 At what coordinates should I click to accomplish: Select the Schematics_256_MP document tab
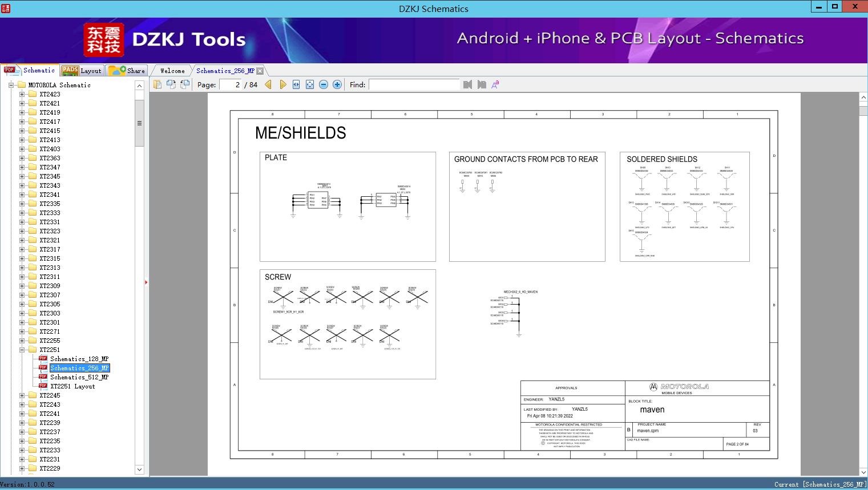coord(225,71)
